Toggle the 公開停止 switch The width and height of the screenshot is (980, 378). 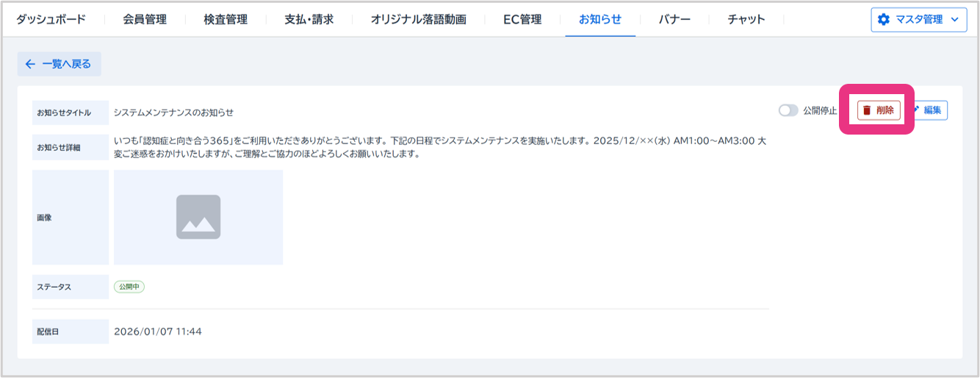coord(788,110)
